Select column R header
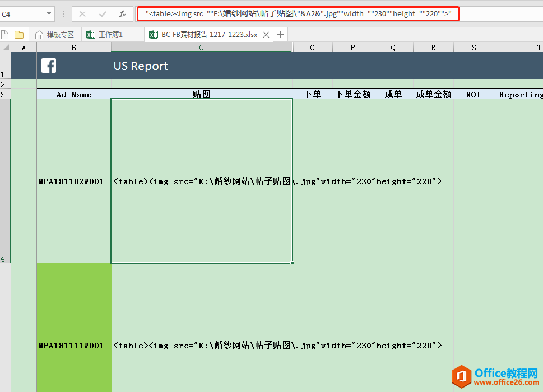The image size is (543, 392). tap(433, 48)
